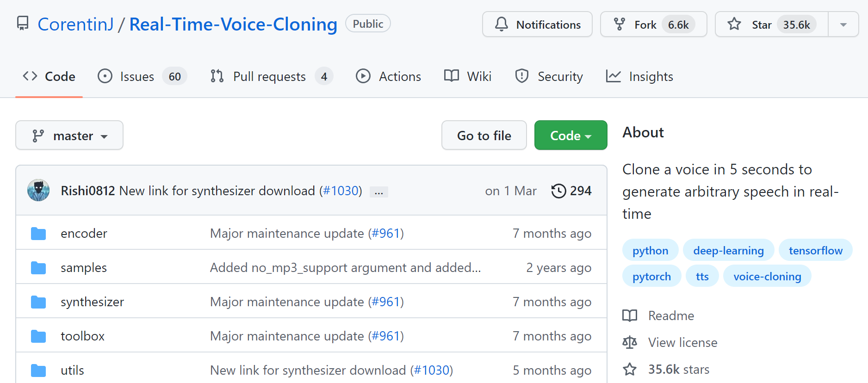The image size is (868, 383).
Task: Open the Rishi0812 author link
Action: tap(88, 191)
